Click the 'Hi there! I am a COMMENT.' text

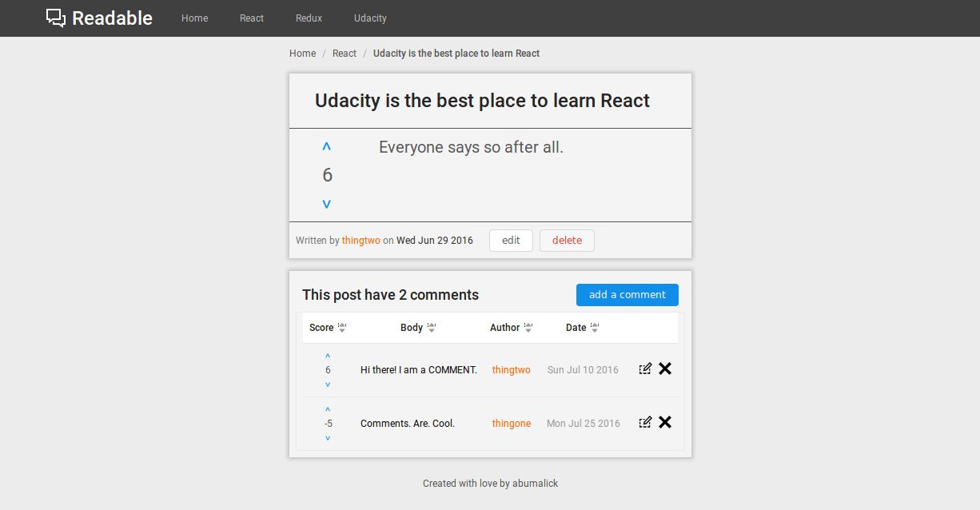pyautogui.click(x=419, y=370)
